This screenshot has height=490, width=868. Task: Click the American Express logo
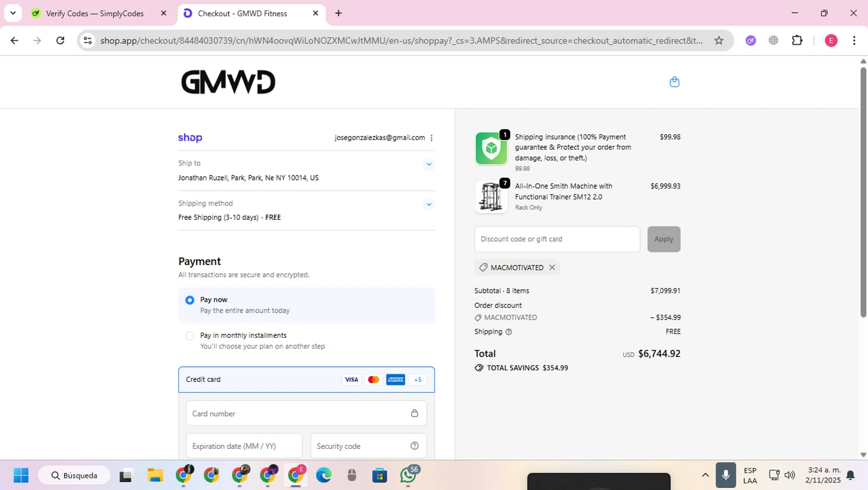tap(396, 380)
